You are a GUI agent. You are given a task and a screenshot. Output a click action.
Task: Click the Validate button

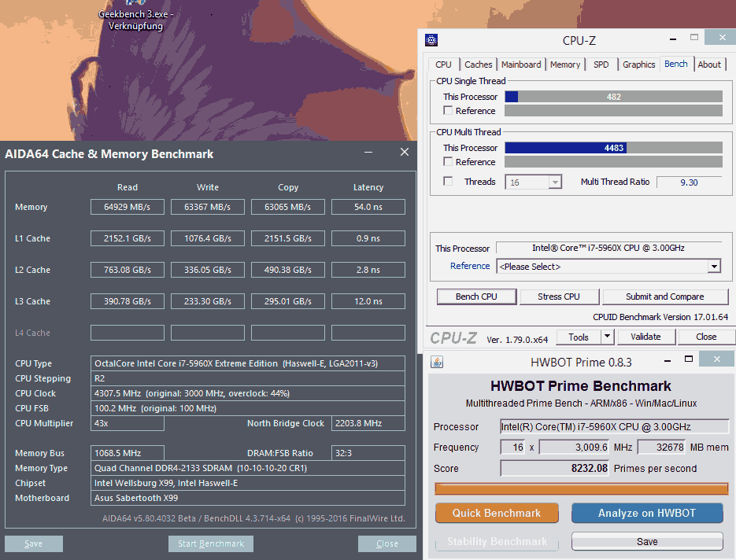(646, 337)
